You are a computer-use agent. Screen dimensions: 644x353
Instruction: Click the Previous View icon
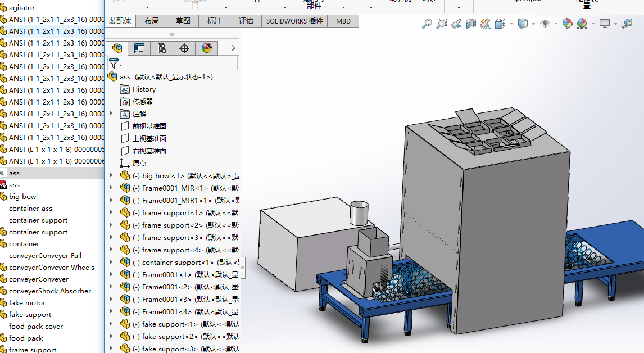(x=456, y=24)
